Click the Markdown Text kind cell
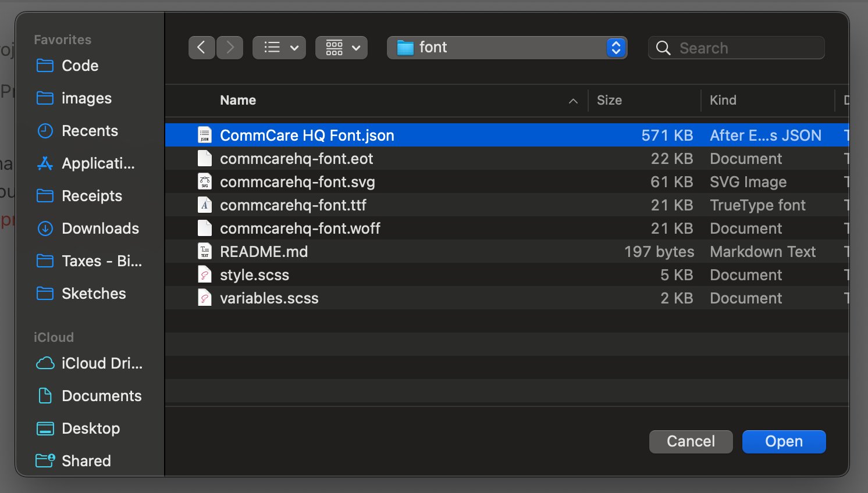 pyautogui.click(x=763, y=251)
